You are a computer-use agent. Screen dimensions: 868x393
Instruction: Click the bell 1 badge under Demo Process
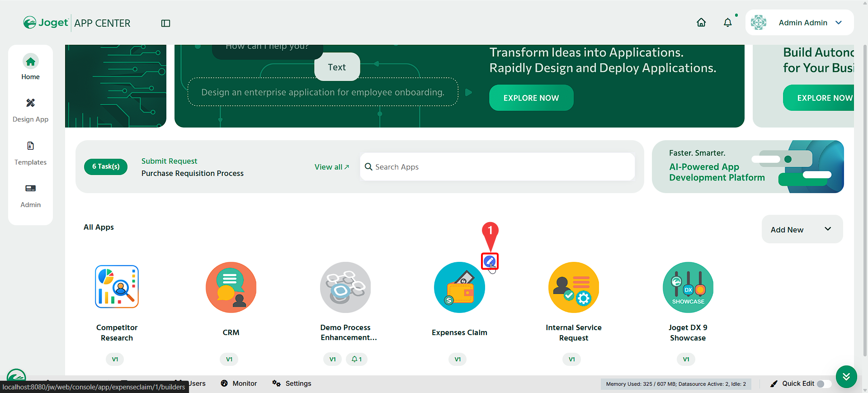[357, 359]
